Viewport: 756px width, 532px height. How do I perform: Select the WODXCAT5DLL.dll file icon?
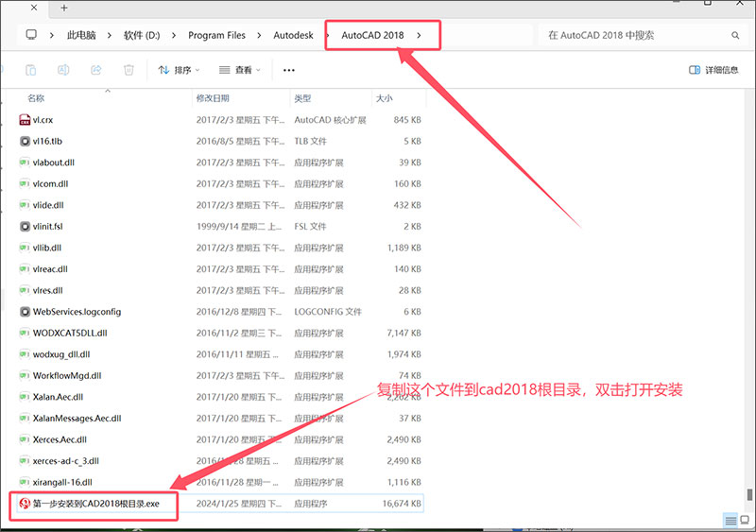[25, 333]
